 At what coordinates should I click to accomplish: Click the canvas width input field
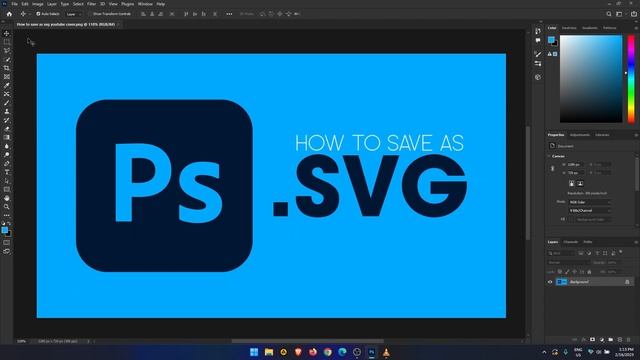pyautogui.click(x=575, y=164)
